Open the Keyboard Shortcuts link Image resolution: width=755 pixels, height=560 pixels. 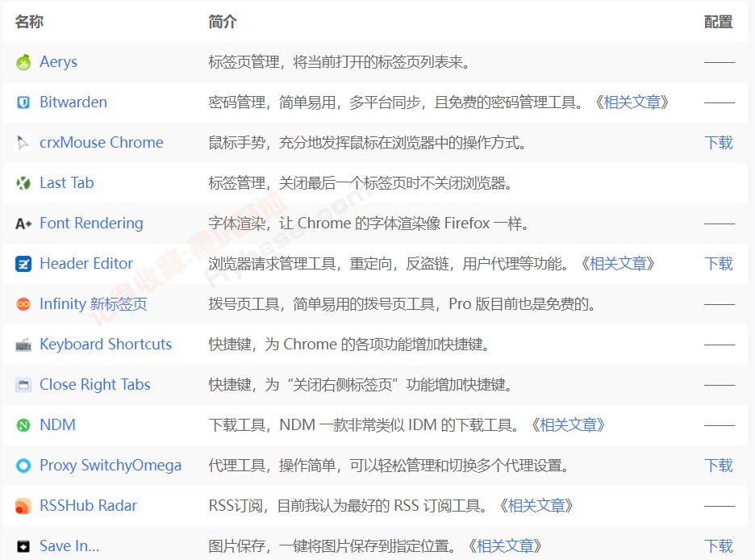(106, 345)
